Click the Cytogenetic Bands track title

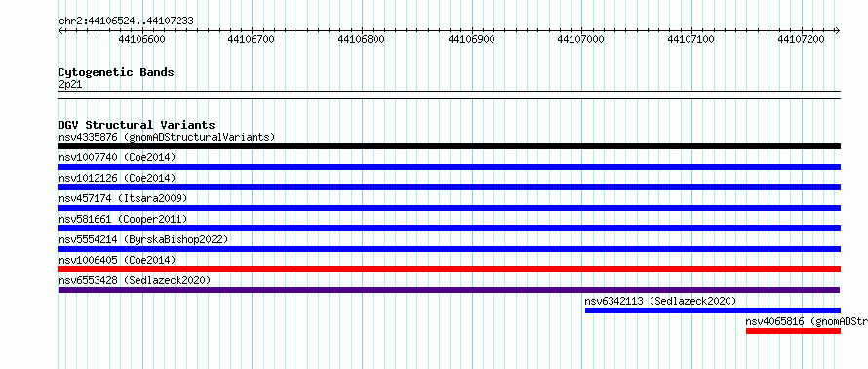click(x=116, y=72)
